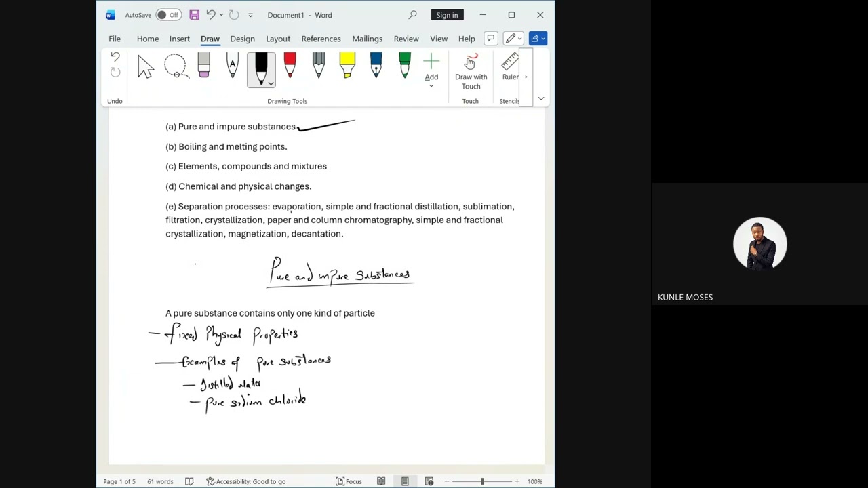Click the Save icon in title bar
868x488 pixels.
coord(194,15)
